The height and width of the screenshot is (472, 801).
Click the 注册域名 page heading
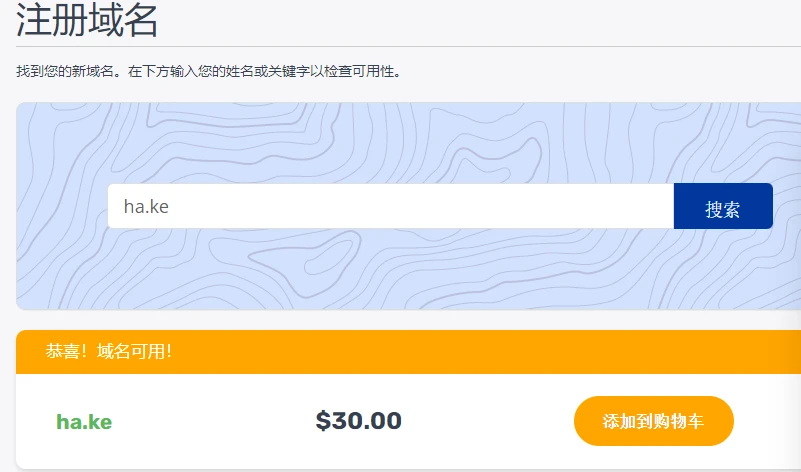(87, 20)
